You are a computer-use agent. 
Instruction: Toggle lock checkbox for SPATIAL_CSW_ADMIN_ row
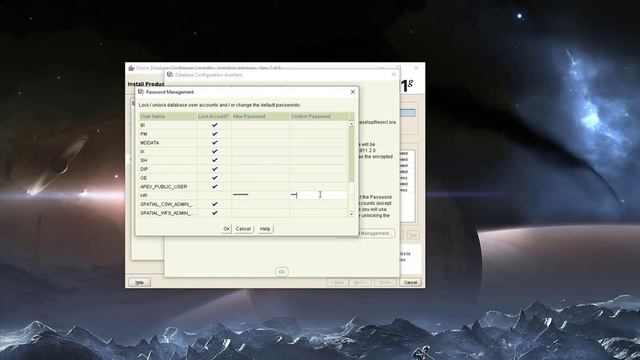[x=214, y=204]
